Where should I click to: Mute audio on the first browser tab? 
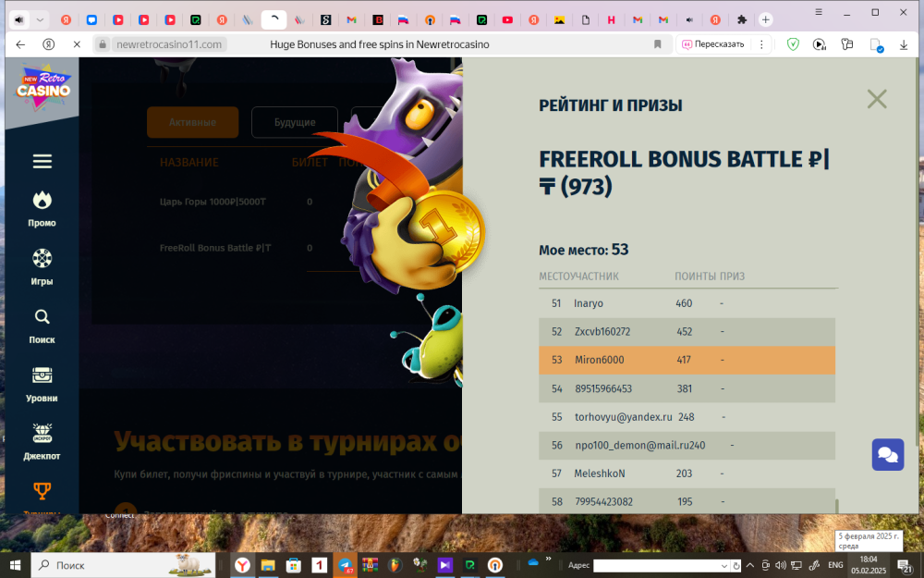coord(19,19)
